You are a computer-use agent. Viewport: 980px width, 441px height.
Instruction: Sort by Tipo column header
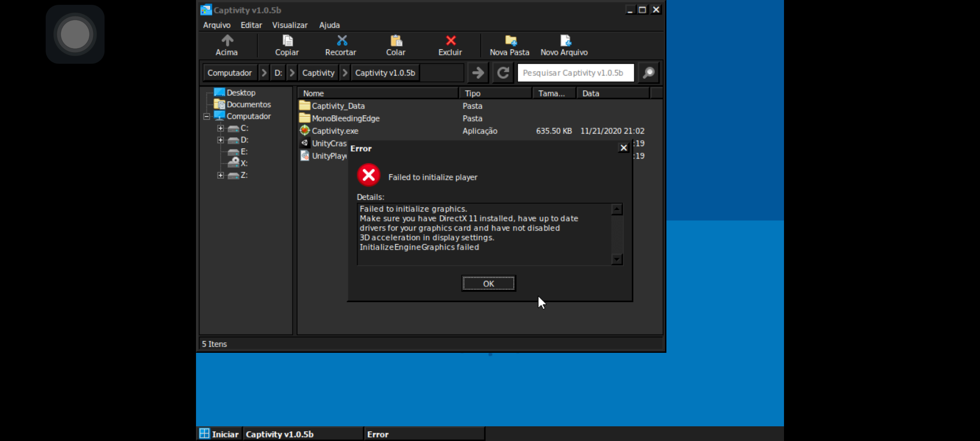coord(496,94)
